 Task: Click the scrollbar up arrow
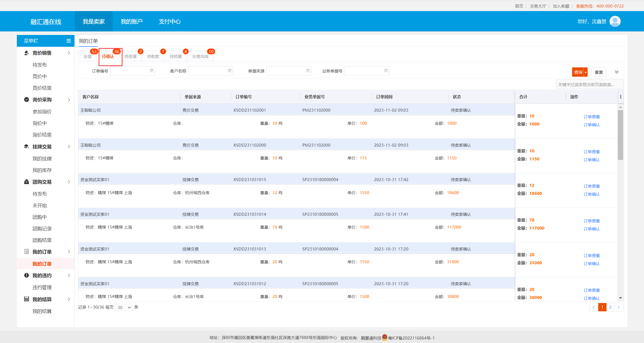[x=620, y=107]
